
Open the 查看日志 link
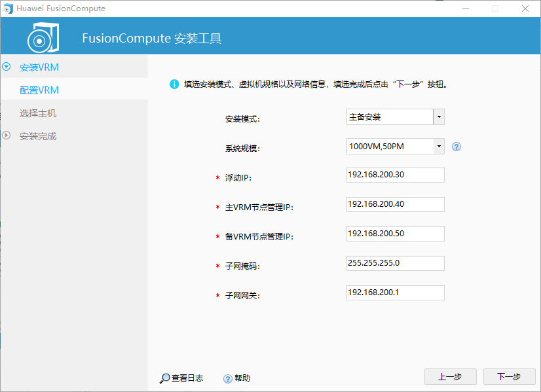(187, 378)
